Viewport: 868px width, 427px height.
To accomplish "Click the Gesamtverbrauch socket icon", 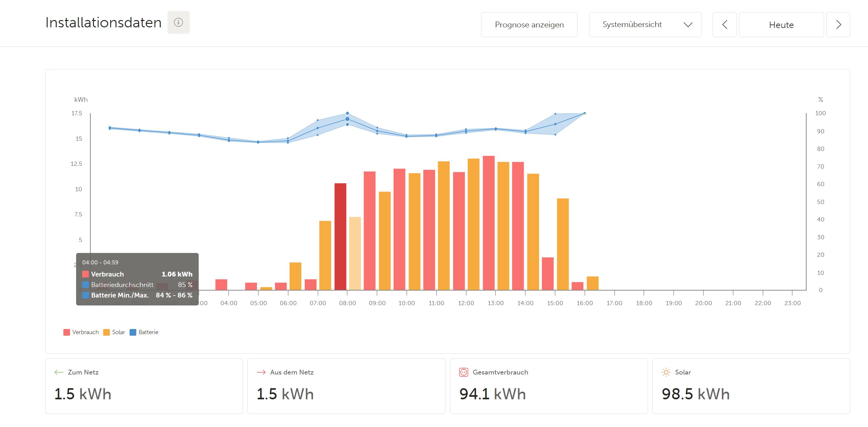I will coord(464,372).
